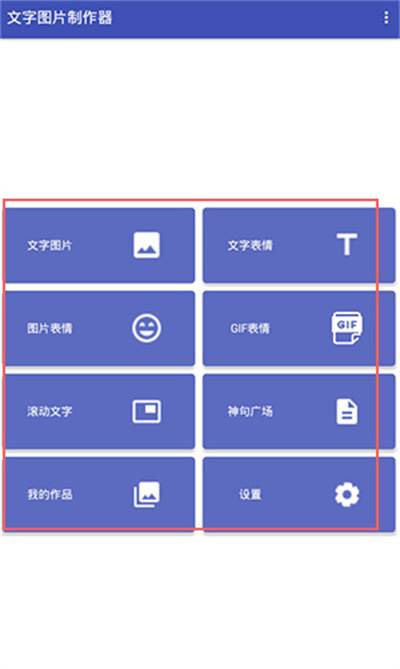Screen dimensions: 400x669
Task: Go to the 我的作品 label
Action: [49, 494]
